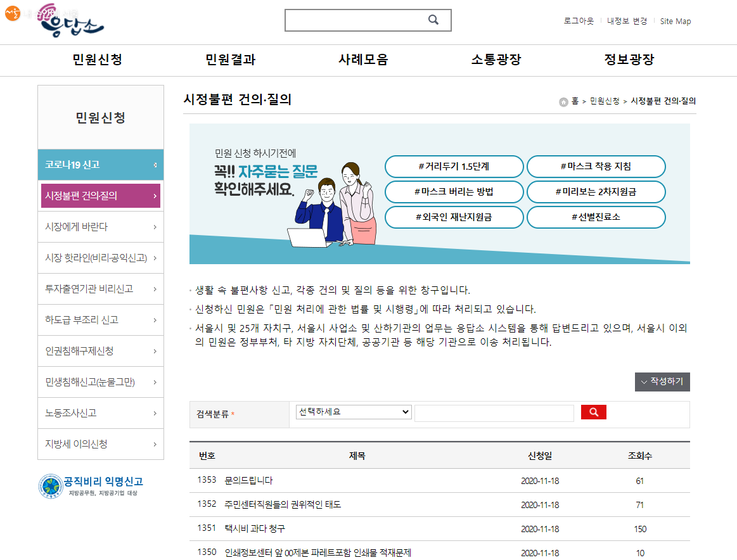The width and height of the screenshot is (737, 560).
Task: Open the 택시비 과다 청구 post
Action: [x=255, y=528]
